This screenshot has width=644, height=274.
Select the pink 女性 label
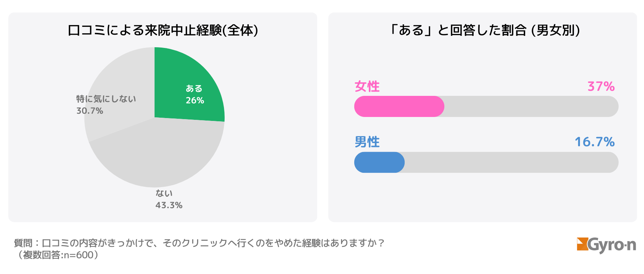click(367, 87)
